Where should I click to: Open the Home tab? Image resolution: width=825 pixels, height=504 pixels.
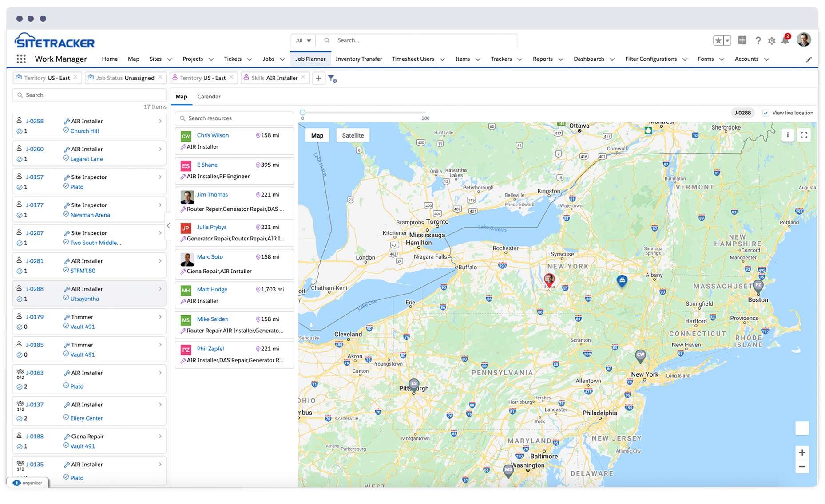110,59
